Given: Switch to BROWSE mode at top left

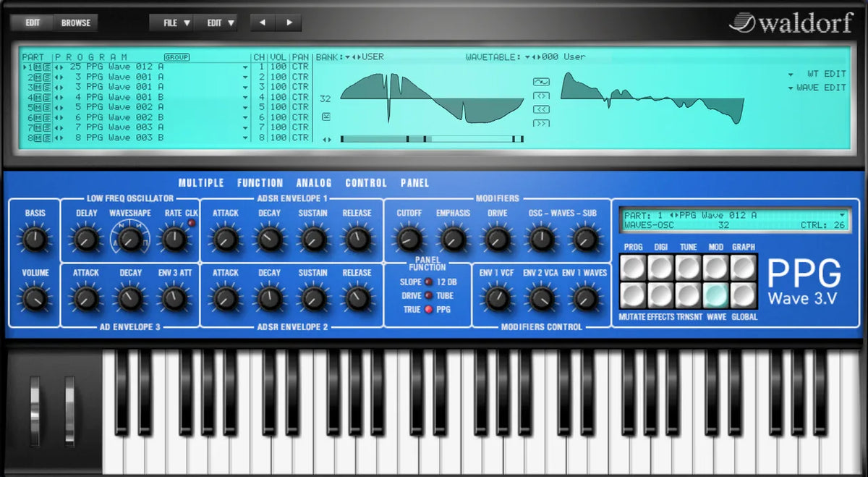Looking at the screenshot, I should 75,22.
